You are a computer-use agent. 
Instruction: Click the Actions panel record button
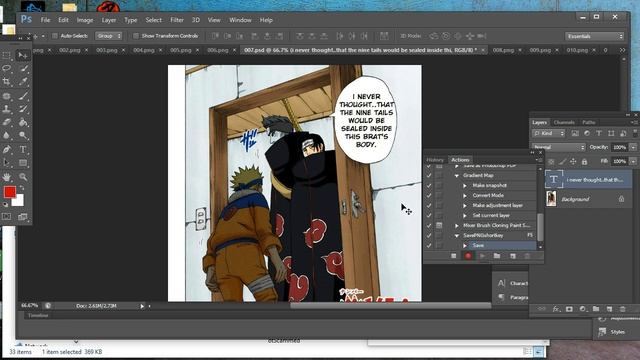pos(468,256)
